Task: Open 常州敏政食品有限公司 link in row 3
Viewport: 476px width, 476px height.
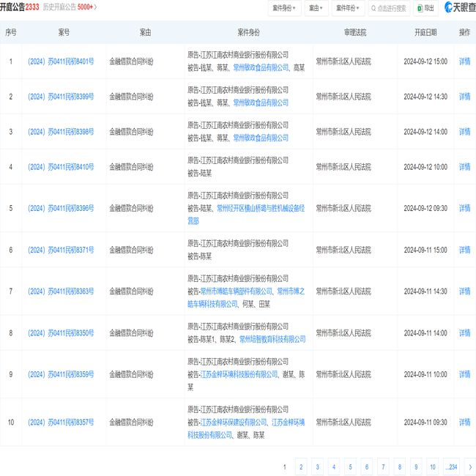Action: click(x=261, y=138)
